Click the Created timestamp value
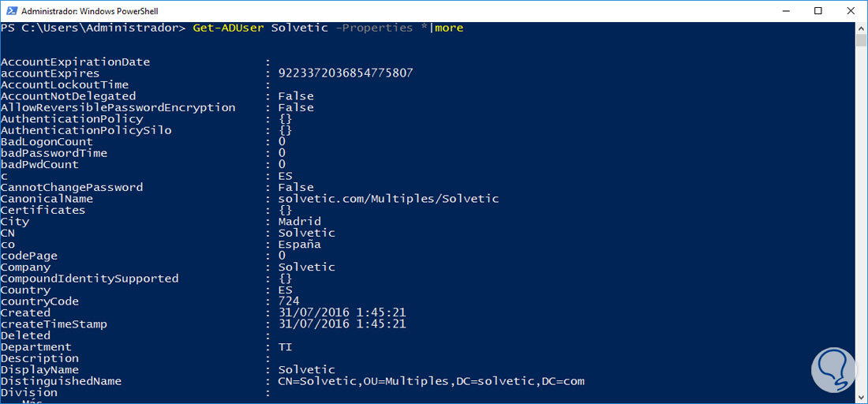868x404 pixels. [342, 312]
